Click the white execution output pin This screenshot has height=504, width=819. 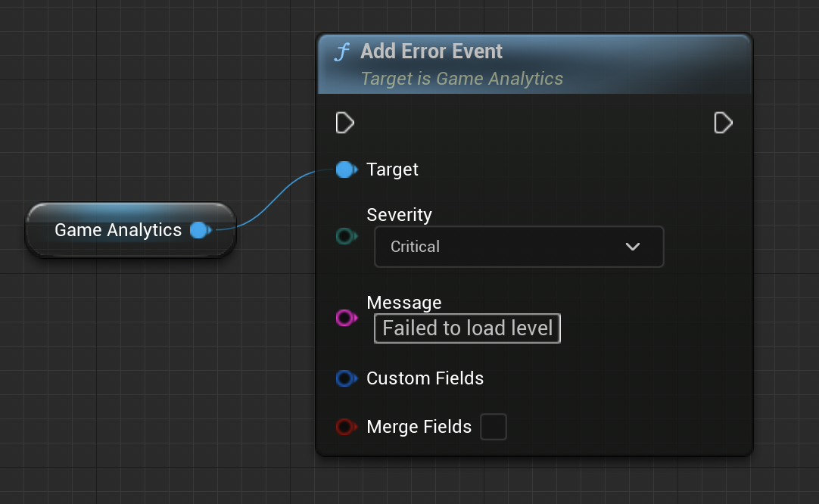[723, 123]
